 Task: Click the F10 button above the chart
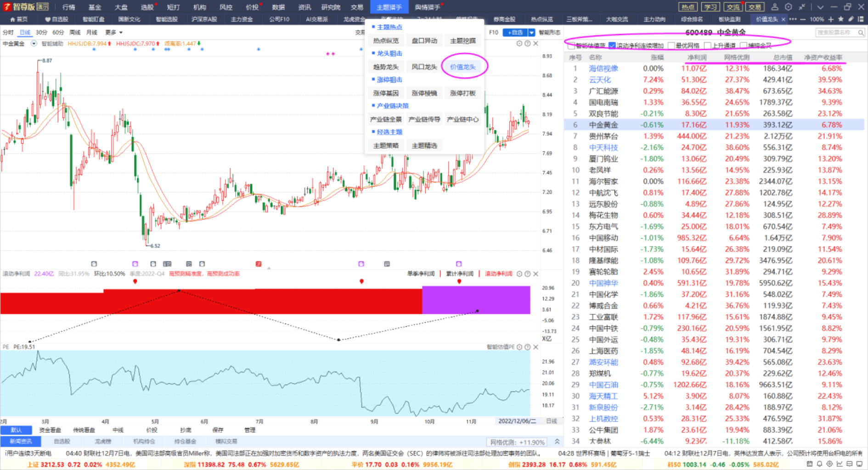(494, 33)
